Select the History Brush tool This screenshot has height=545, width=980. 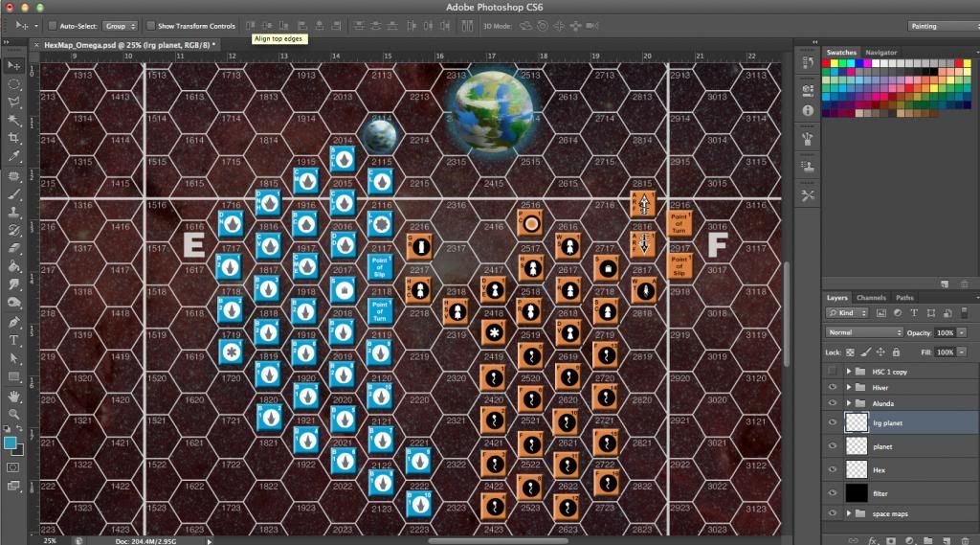coord(13,230)
